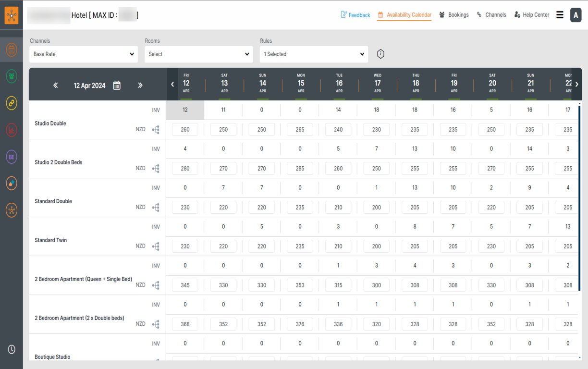Open the Rules 1 Selected dropdown

tap(314, 54)
